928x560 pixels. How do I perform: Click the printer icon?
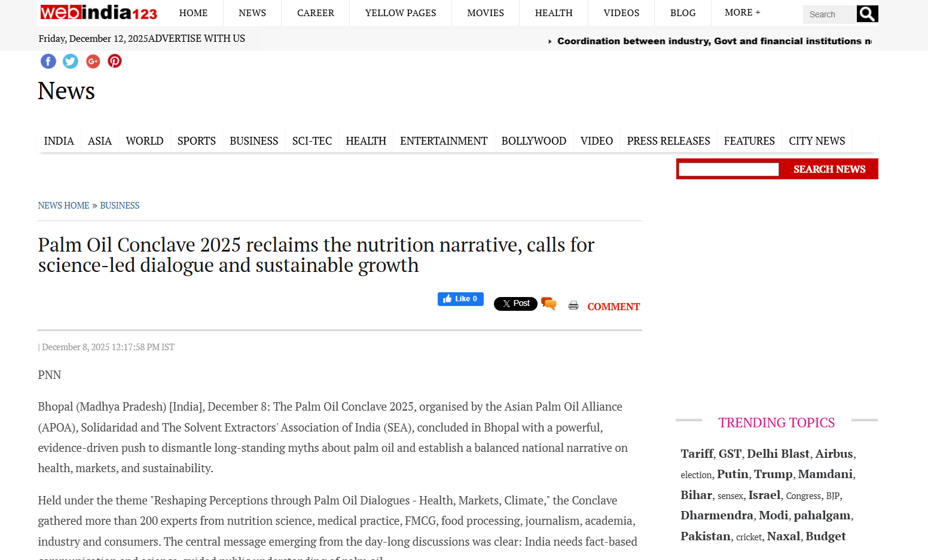tap(573, 305)
